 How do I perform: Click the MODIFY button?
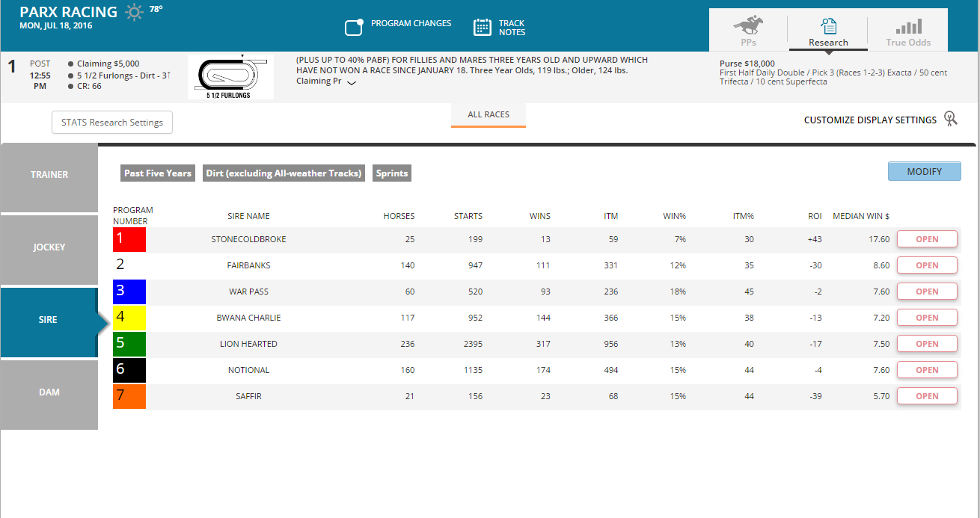[x=925, y=171]
